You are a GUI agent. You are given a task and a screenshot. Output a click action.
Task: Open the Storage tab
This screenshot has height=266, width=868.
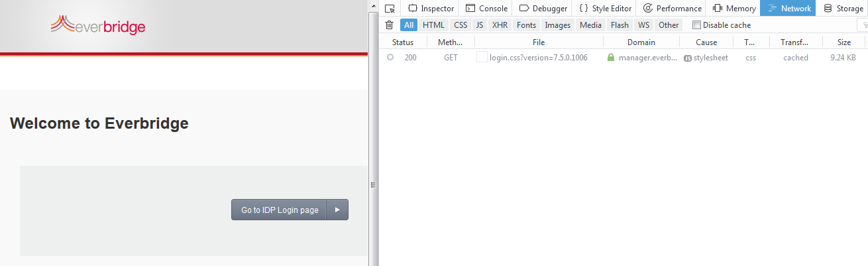click(843, 9)
